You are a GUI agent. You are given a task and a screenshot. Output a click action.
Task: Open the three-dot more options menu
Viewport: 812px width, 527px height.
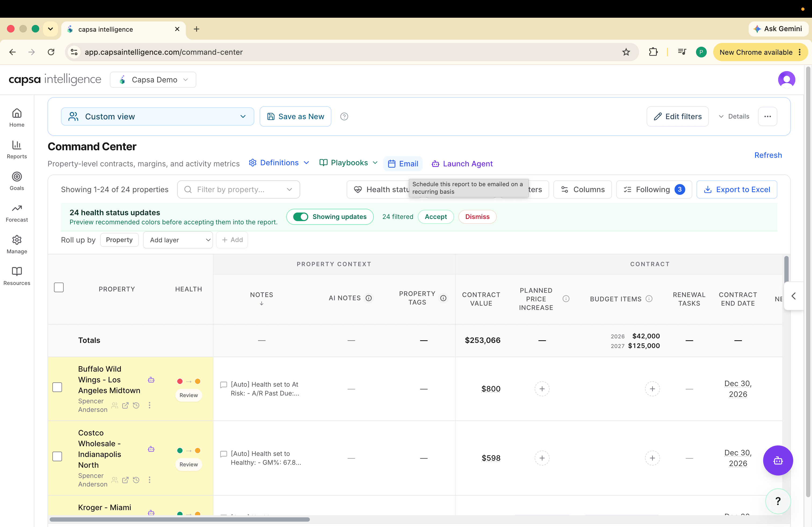tap(767, 116)
